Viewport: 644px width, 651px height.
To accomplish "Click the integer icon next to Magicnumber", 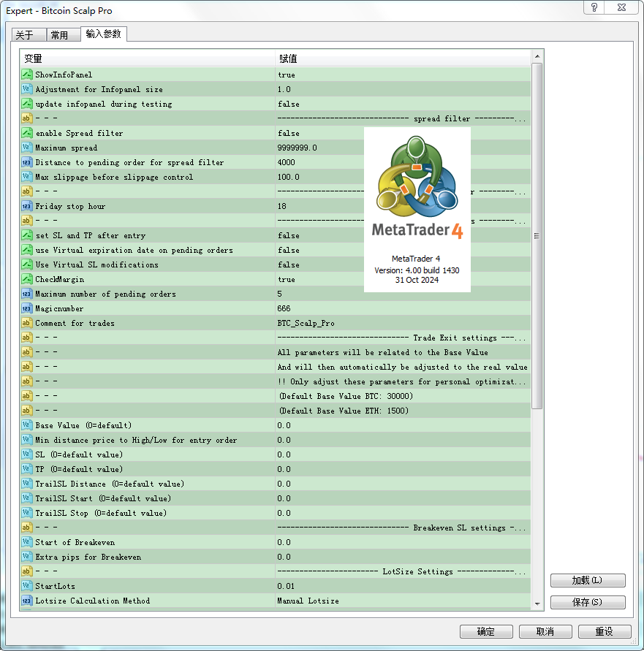I will point(27,308).
